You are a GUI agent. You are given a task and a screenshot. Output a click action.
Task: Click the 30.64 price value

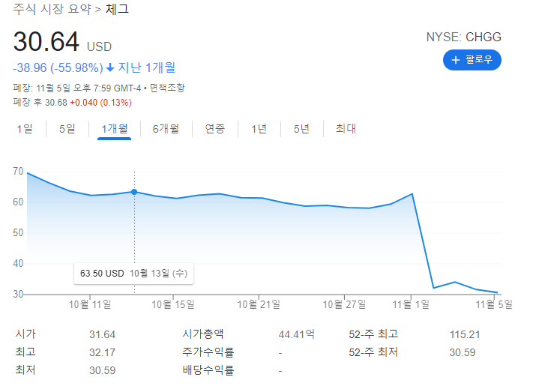tap(46, 42)
